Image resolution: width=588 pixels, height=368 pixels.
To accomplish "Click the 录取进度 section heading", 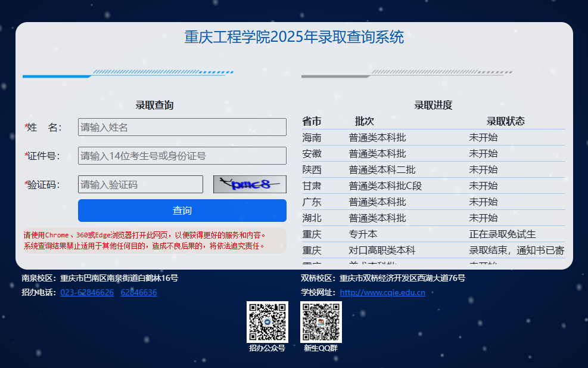I will point(434,104).
